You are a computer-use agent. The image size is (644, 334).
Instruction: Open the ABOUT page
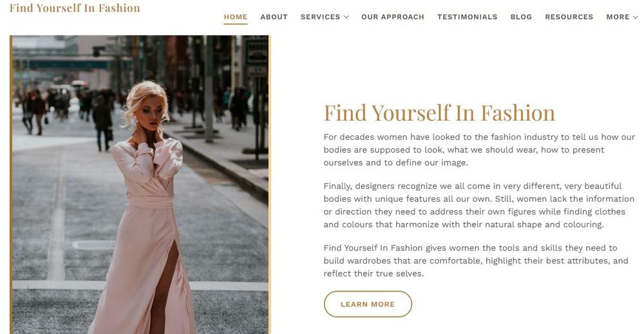(274, 17)
